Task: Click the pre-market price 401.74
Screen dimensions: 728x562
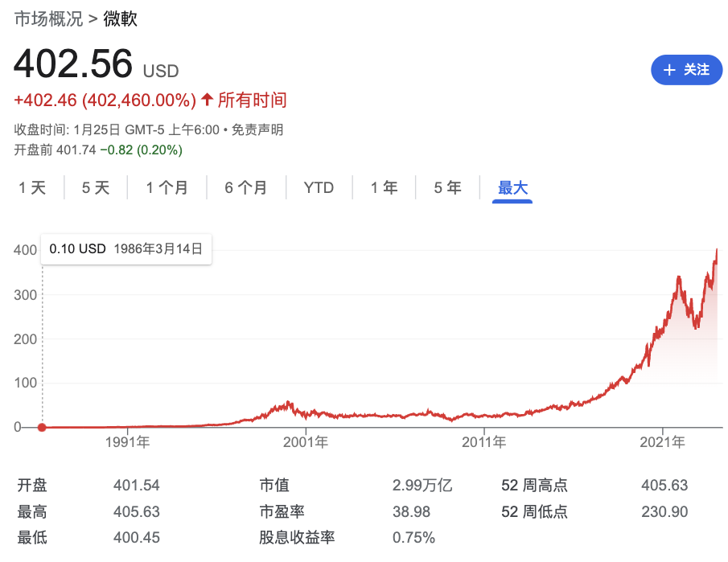Action: (76, 150)
